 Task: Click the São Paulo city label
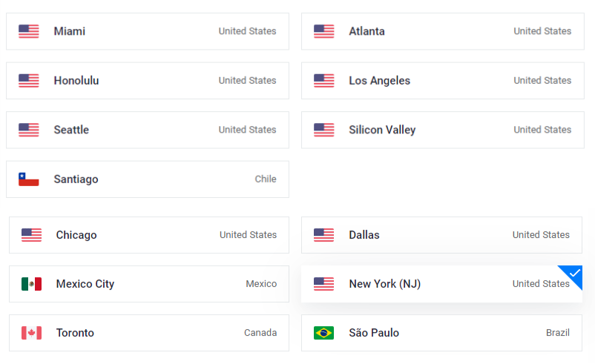pyautogui.click(x=374, y=333)
